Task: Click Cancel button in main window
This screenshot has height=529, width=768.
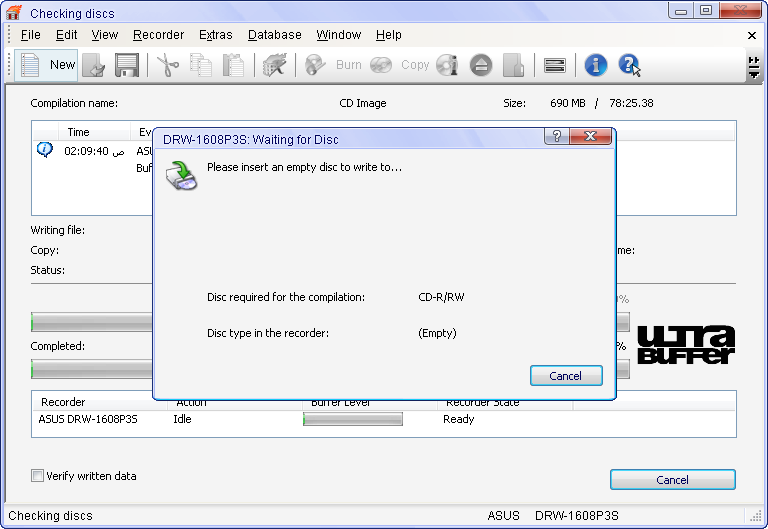Action: [x=672, y=480]
